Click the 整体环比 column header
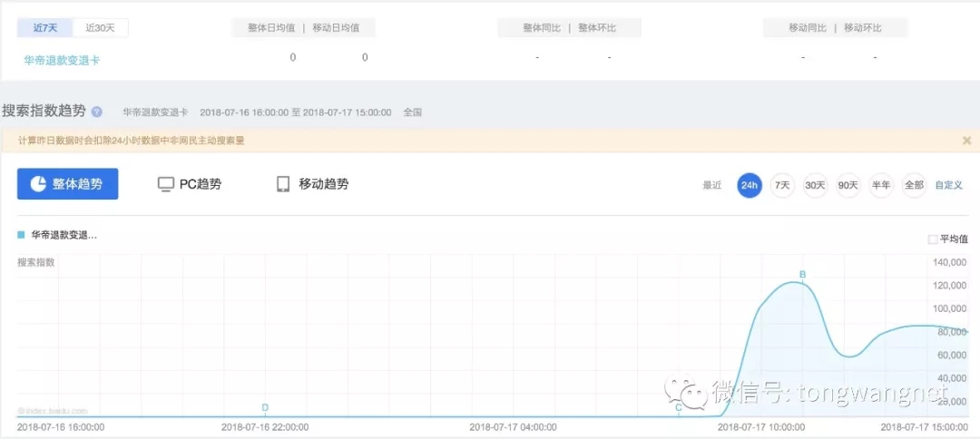This screenshot has height=439, width=980. [597, 28]
